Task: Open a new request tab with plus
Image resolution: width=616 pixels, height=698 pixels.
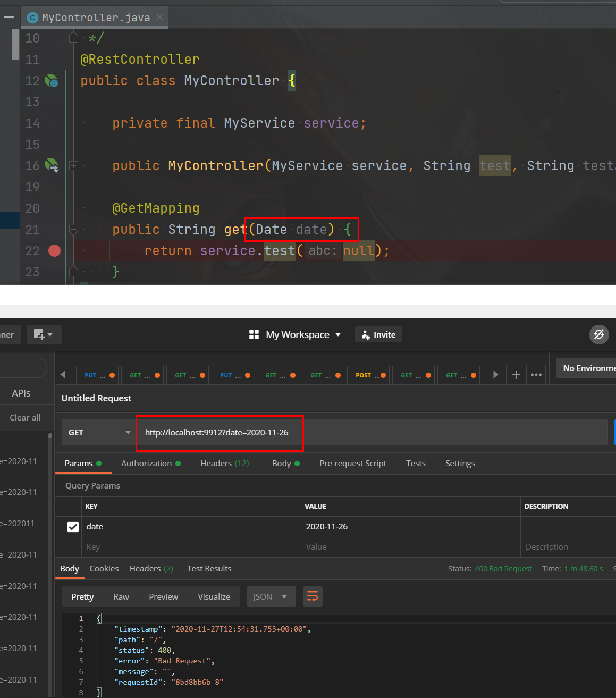Action: (x=516, y=375)
